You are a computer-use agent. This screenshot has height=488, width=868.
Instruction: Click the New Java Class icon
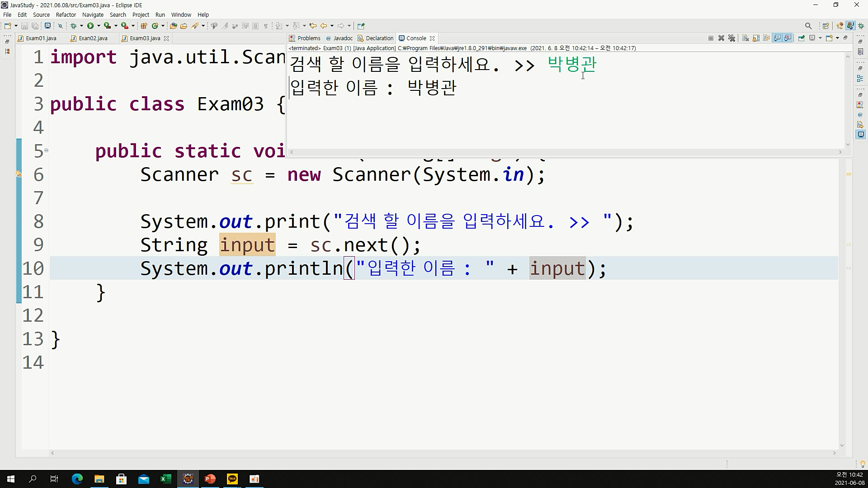pos(155,26)
